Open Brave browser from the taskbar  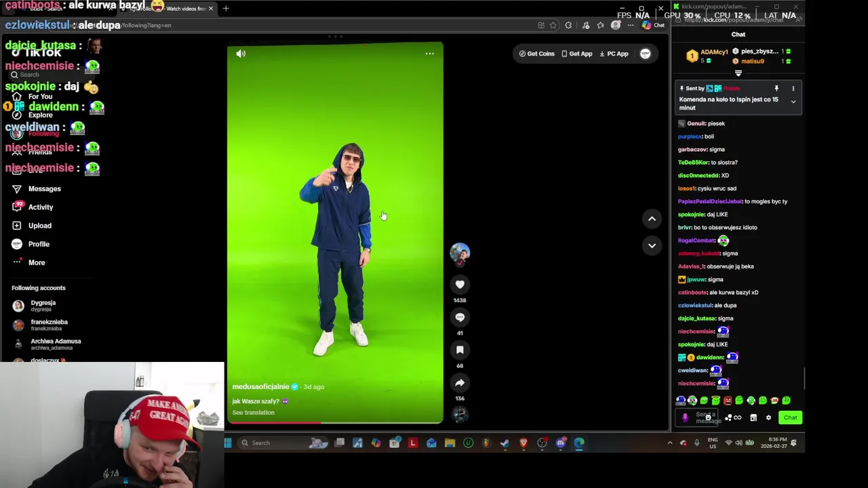(x=524, y=443)
